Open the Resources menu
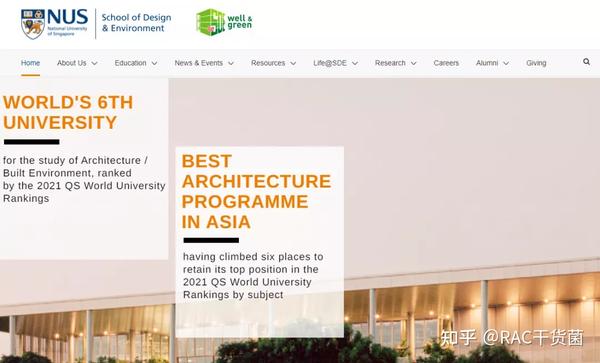 tap(268, 63)
